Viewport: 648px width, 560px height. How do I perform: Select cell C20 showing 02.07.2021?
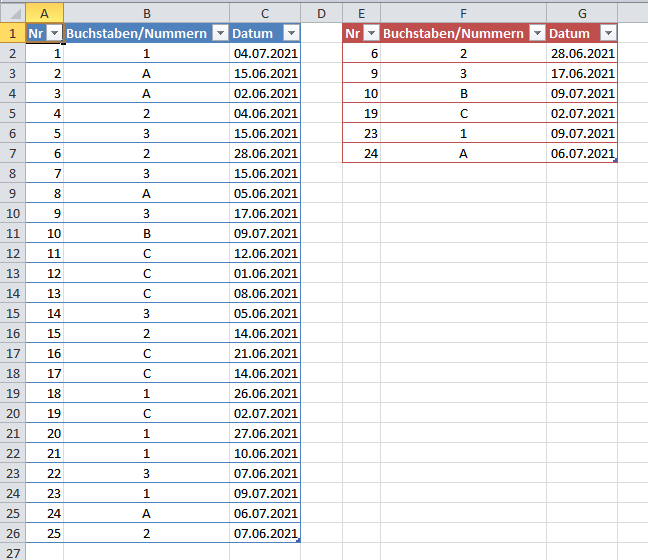pyautogui.click(x=265, y=413)
